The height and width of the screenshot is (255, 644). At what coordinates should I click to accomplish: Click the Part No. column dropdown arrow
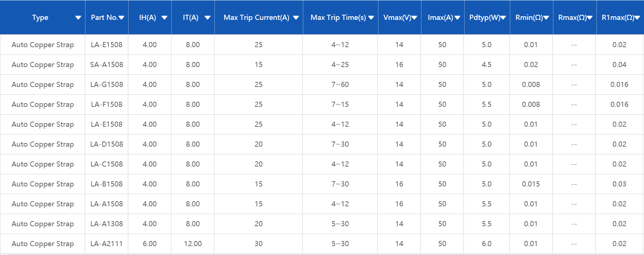point(121,18)
